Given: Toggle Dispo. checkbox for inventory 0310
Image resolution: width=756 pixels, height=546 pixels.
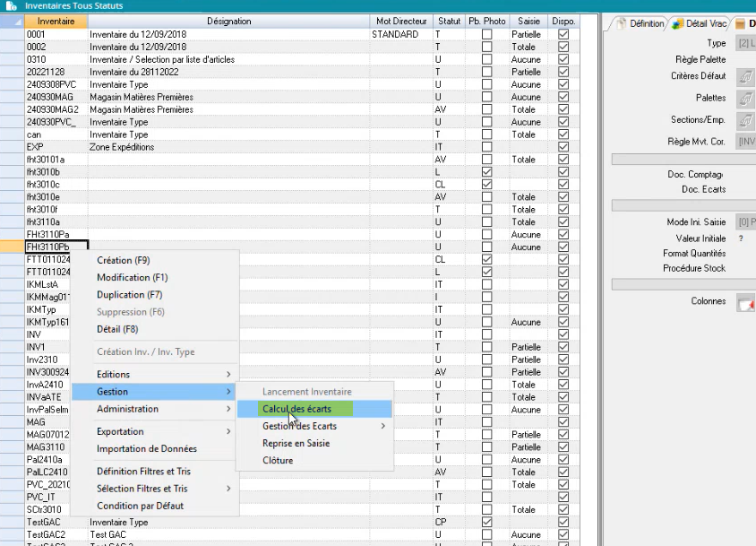Looking at the screenshot, I should (x=563, y=60).
